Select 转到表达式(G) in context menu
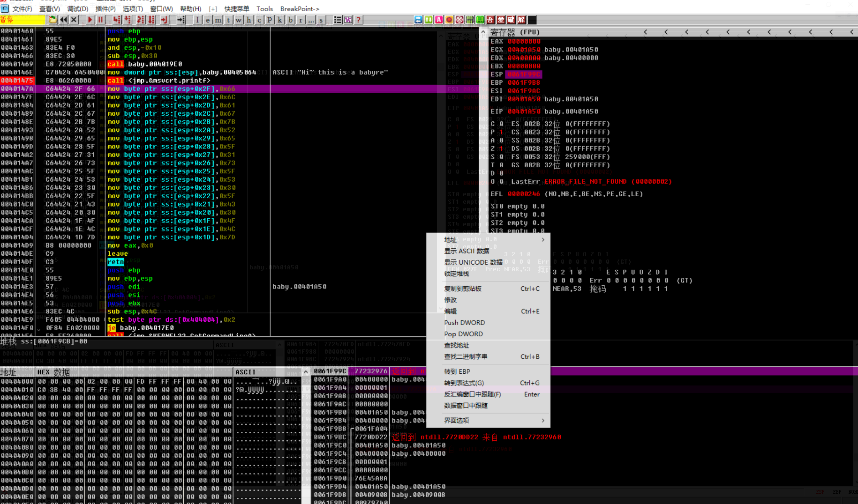This screenshot has width=858, height=504. [x=488, y=383]
